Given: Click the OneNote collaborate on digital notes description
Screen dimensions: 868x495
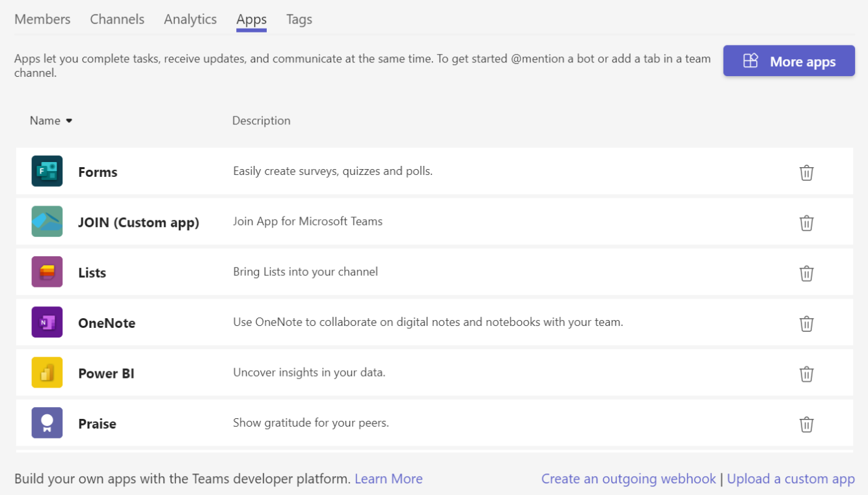Looking at the screenshot, I should (x=428, y=322).
